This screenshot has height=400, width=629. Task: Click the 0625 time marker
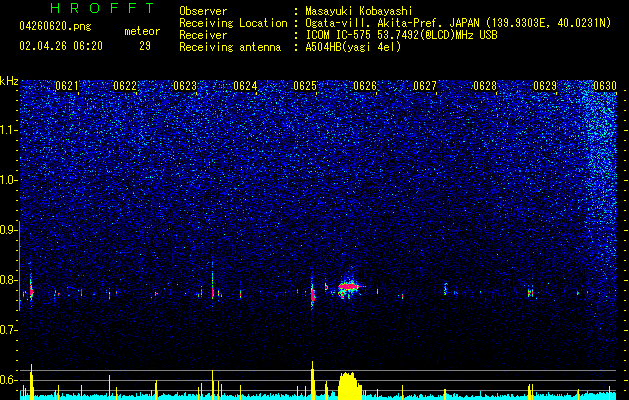(305, 86)
